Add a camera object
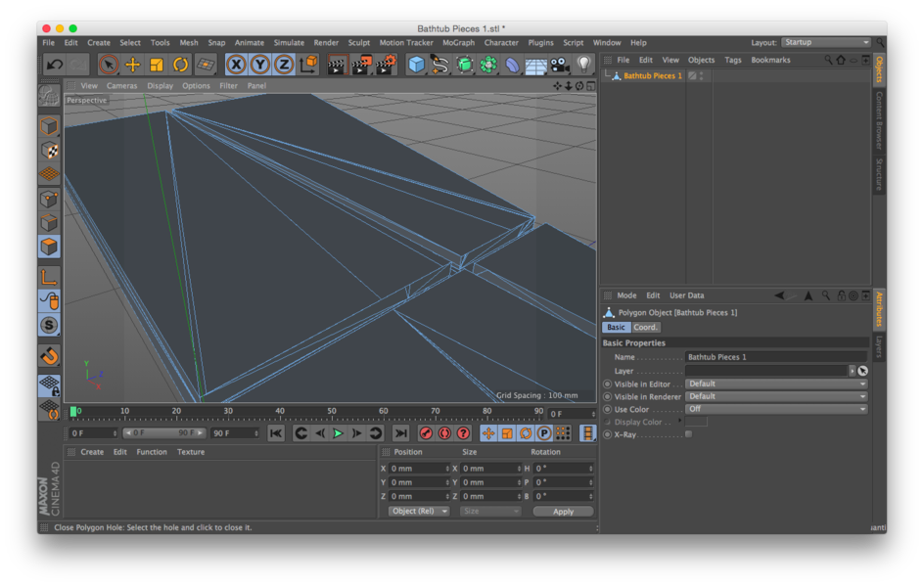924x587 pixels. pyautogui.click(x=559, y=65)
